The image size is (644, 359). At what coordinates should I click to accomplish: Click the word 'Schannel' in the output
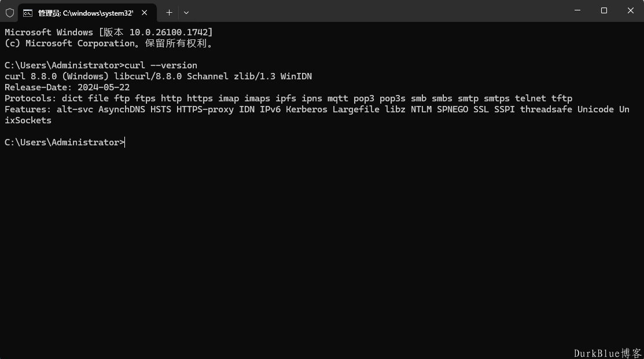pos(207,76)
